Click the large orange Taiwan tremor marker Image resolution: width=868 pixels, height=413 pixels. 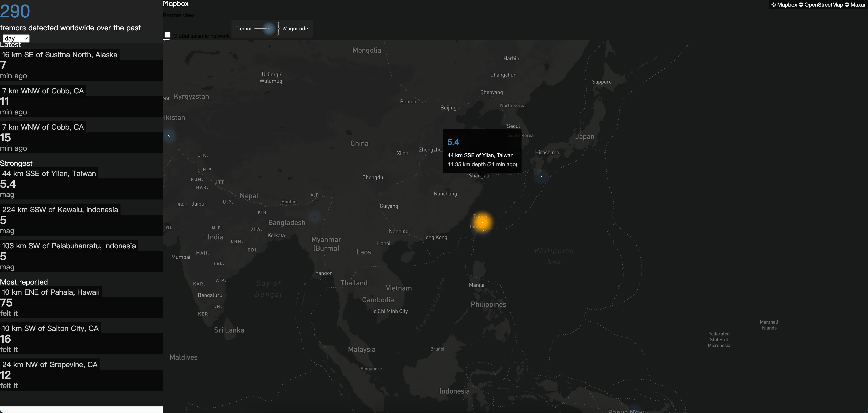coord(482,223)
